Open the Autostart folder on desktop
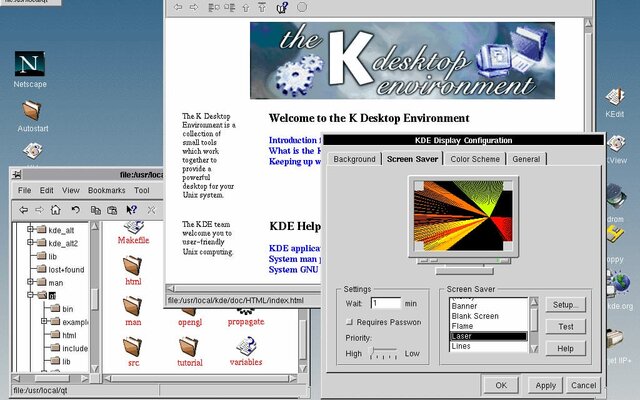 coord(32,111)
